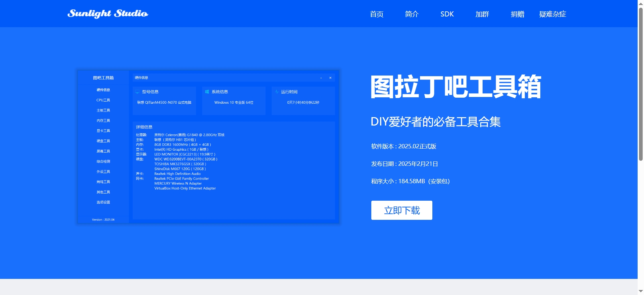Go to the 首页 navigation item

376,14
